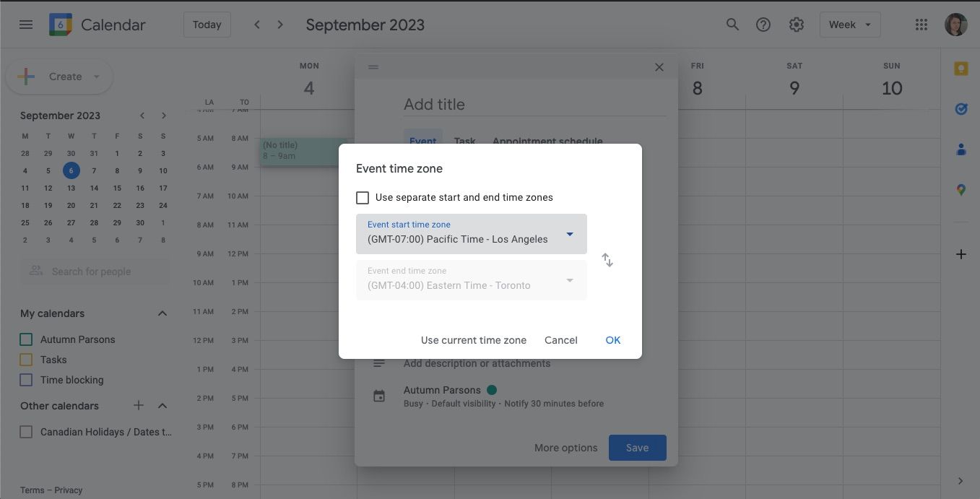The height and width of the screenshot is (499, 980).
Task: Open the search icon
Action: 732,25
